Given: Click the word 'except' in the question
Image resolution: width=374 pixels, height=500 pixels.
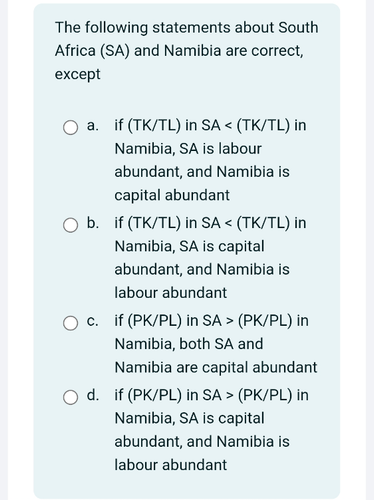Looking at the screenshot, I should pos(77,74).
